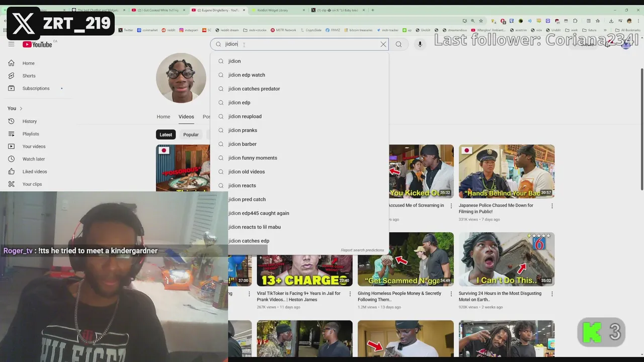This screenshot has width=644, height=362.
Task: Filter videos by Latest chip
Action: pos(166,135)
